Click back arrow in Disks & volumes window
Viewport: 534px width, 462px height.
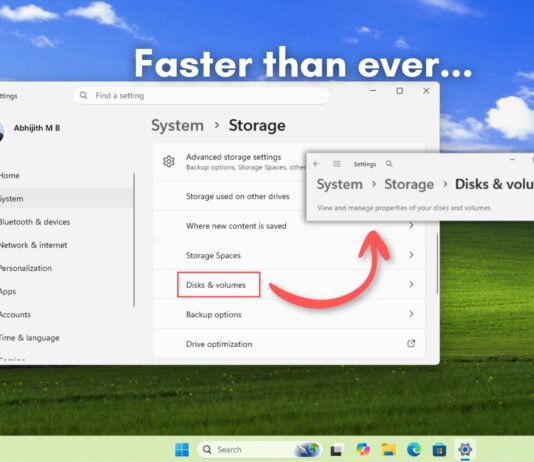pos(316,164)
